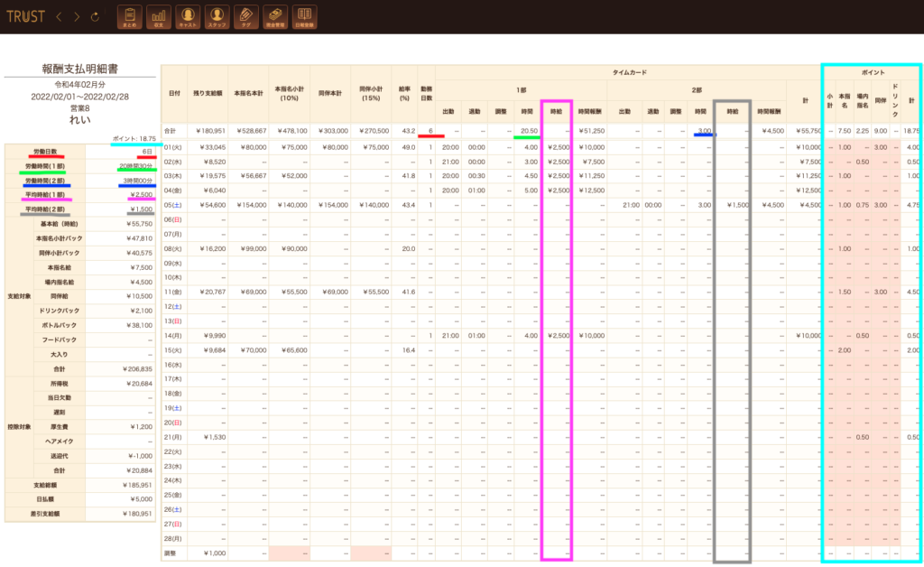924x567 pixels.
Task: Click the 日付 column header
Action: pos(174,94)
